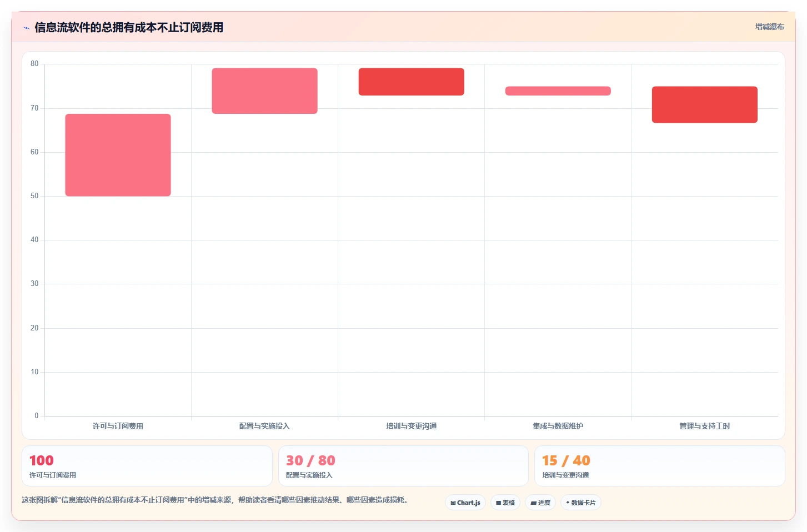The height and width of the screenshot is (532, 807).
Task: Select the 表格 tag
Action: pyautogui.click(x=505, y=503)
